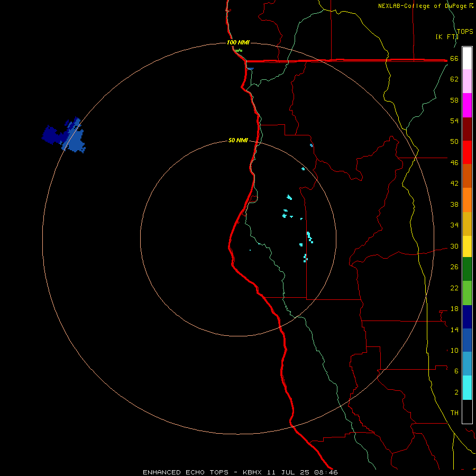
Task: Click the legend value "54"
Action: click(454, 121)
